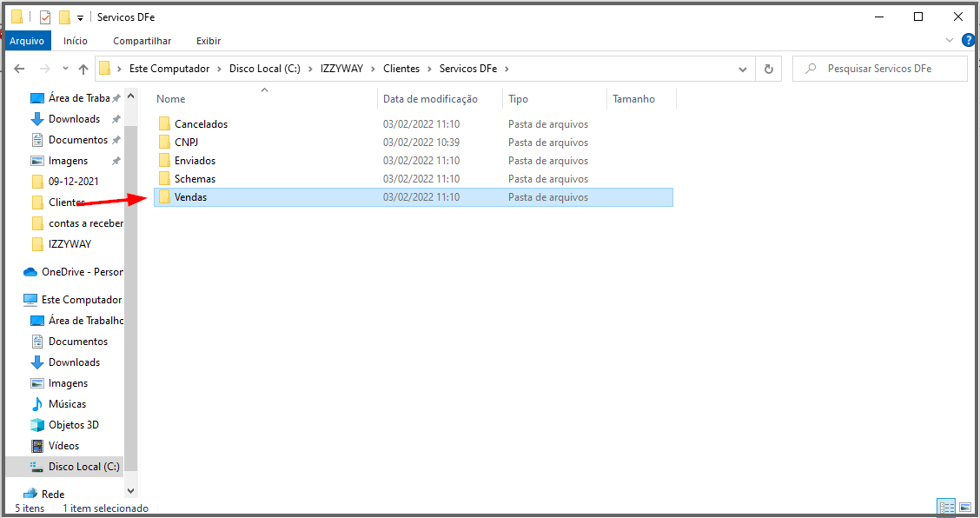This screenshot has width=980, height=518.
Task: Switch to the Compartilhar tab
Action: (x=142, y=41)
